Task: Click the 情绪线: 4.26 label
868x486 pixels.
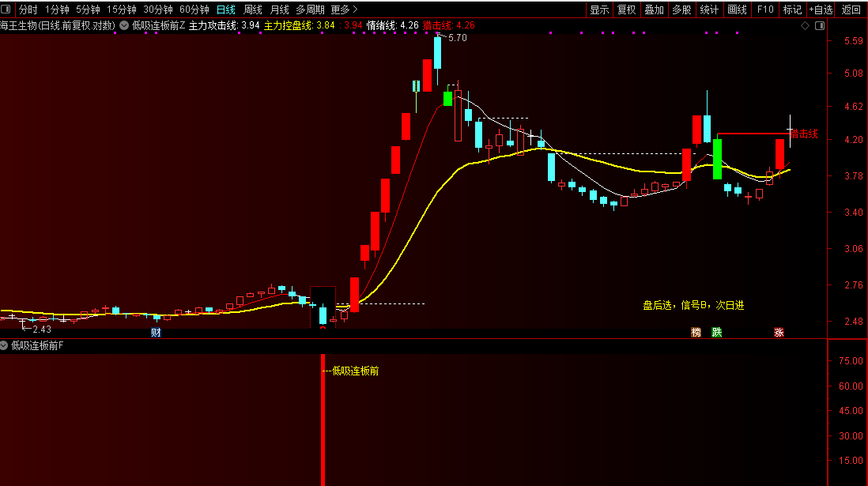Action: point(392,25)
